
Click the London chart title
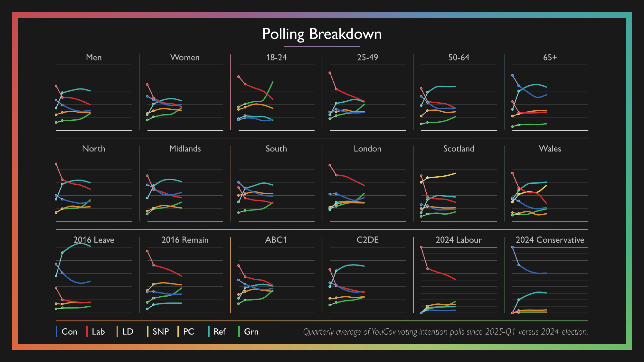coord(367,149)
